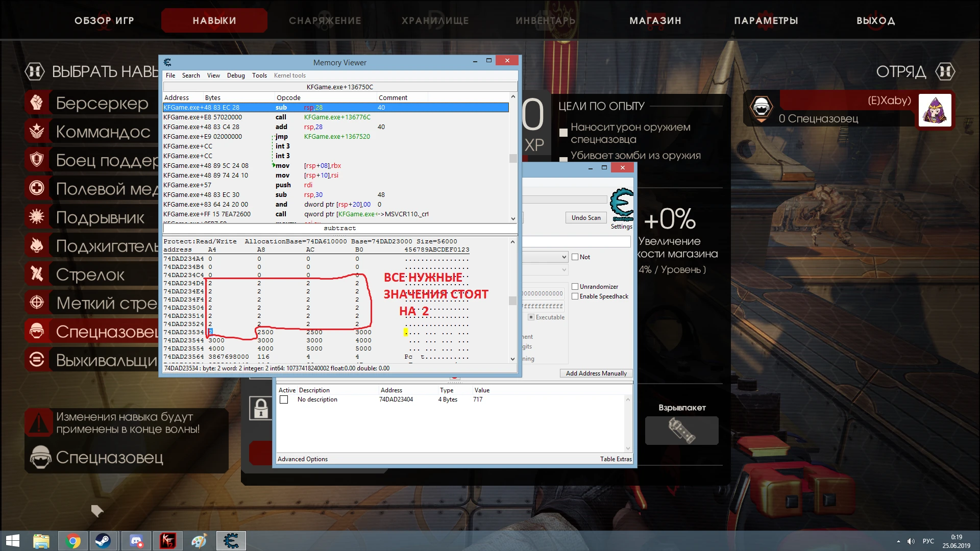Expand Advanced Options in Cheat Engine
The image size is (980, 551).
(x=302, y=459)
